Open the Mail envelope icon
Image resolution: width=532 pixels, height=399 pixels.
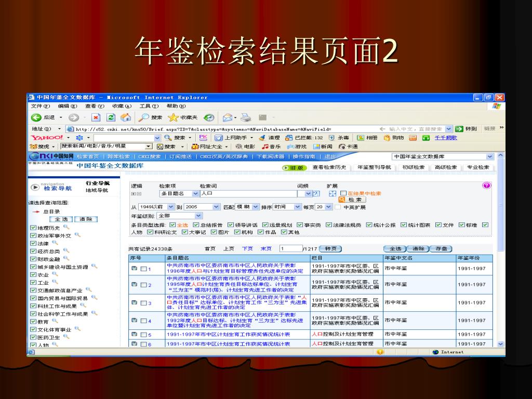coord(228,118)
